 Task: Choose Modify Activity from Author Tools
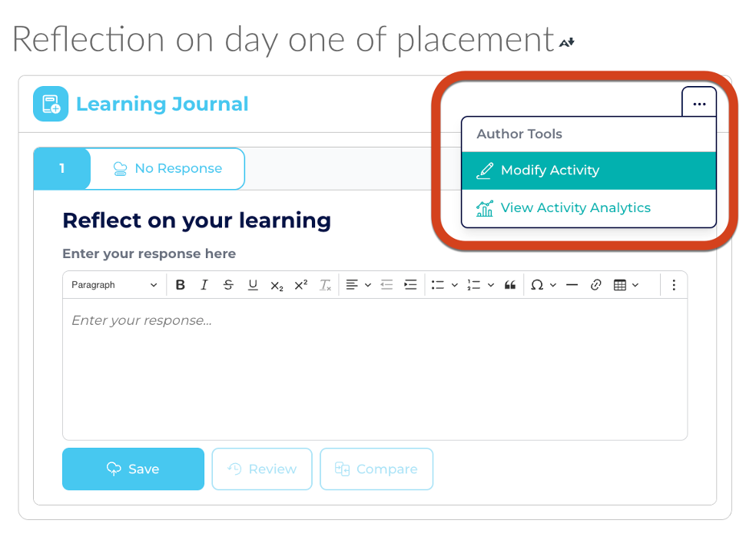click(589, 171)
